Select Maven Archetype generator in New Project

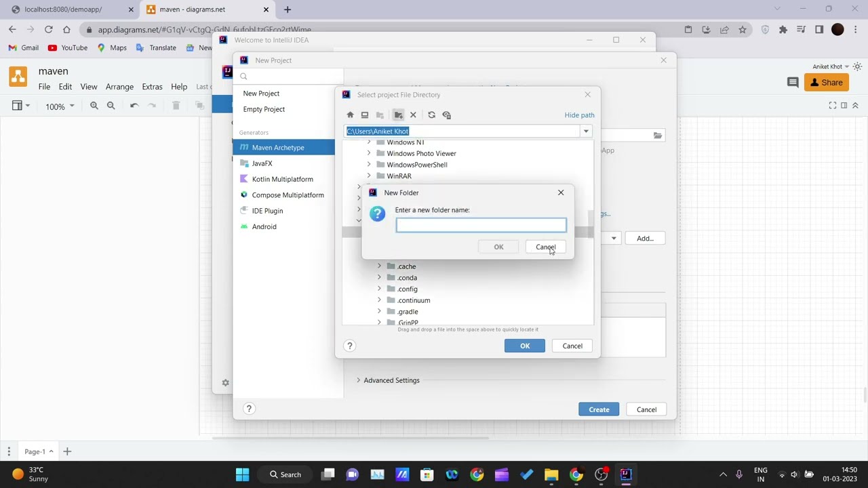tap(283, 148)
